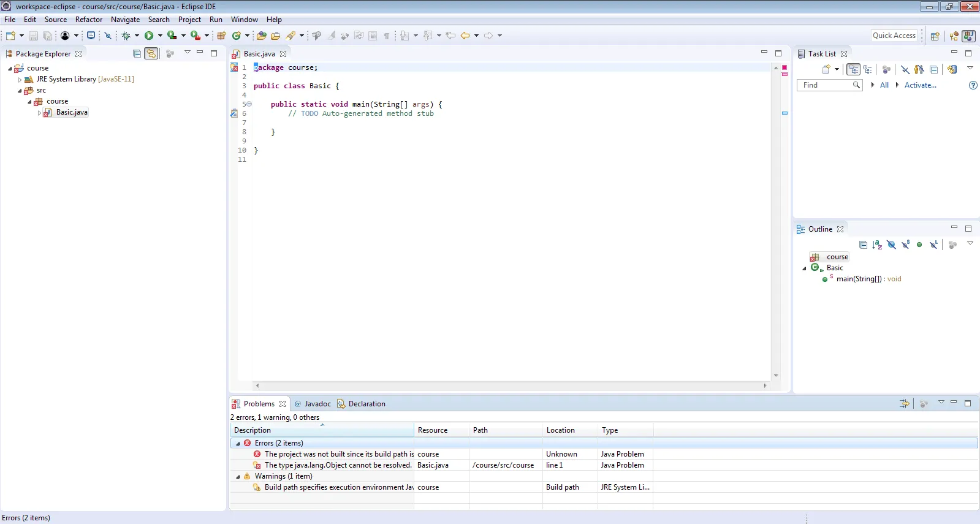
Task: Click the Open Type icon
Action: (x=261, y=36)
